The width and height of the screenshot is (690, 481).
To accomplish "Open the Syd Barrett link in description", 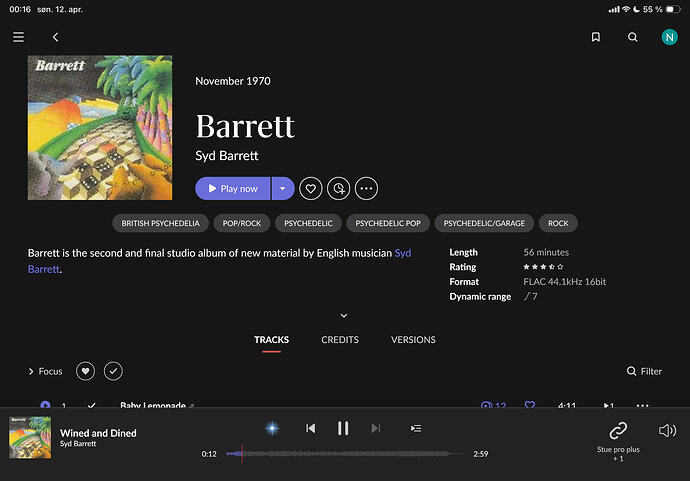I will (x=403, y=253).
